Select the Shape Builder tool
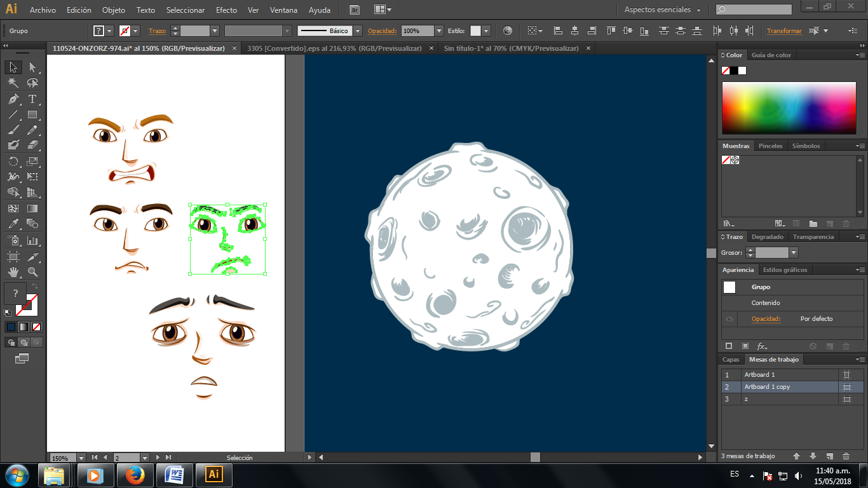This screenshot has width=868, height=488. pyautogui.click(x=13, y=192)
